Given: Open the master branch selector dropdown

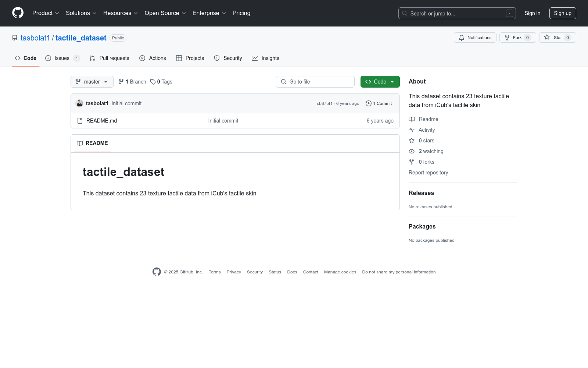Looking at the screenshot, I should pyautogui.click(x=92, y=82).
